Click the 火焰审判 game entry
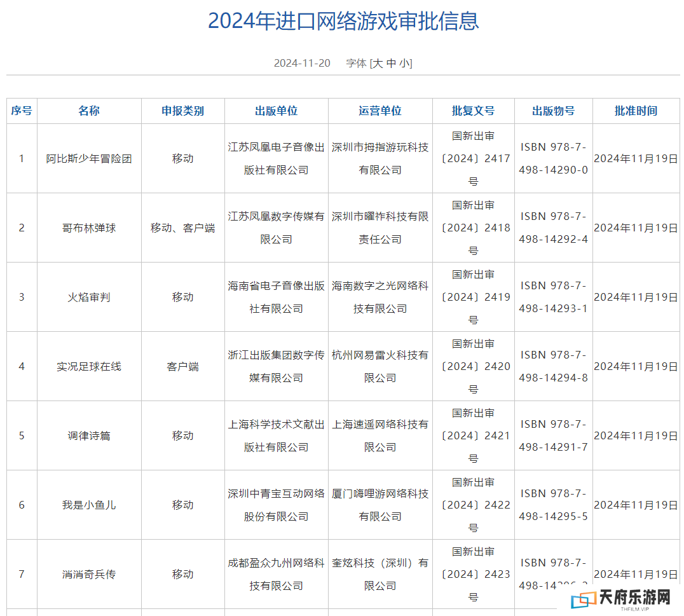Viewport: 684px width, 616px height. (89, 298)
